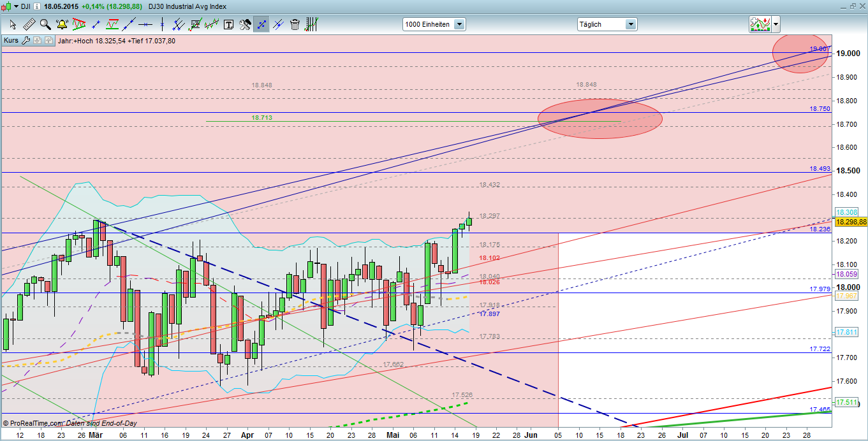Image resolution: width=868 pixels, height=441 pixels.
Task: Click the 17.967 yellow axis label
Action: coord(847,296)
